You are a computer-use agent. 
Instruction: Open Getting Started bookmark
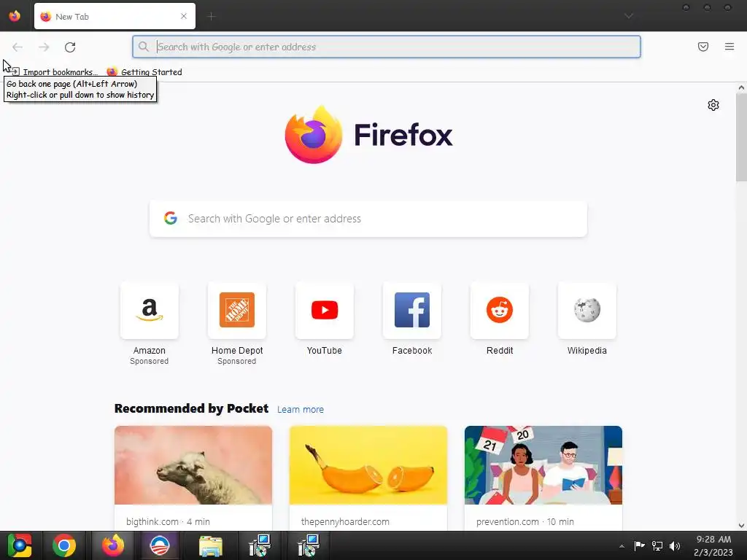pyautogui.click(x=144, y=72)
